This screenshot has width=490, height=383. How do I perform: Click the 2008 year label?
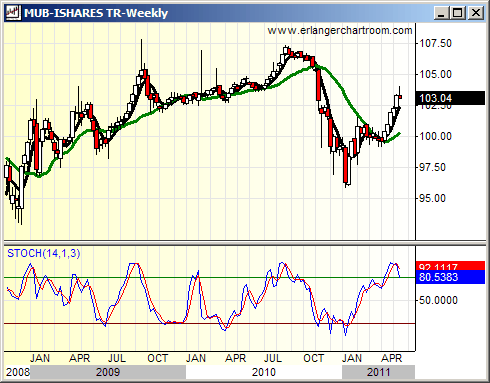[18, 372]
